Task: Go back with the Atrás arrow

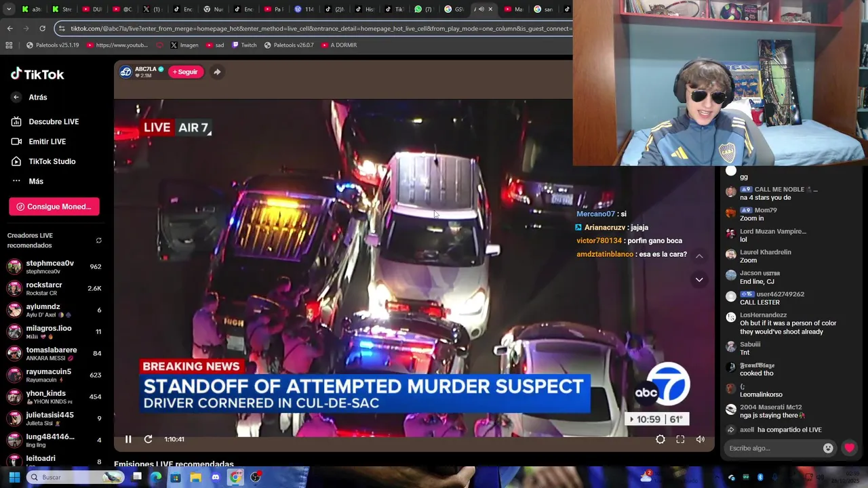Action: pos(16,98)
